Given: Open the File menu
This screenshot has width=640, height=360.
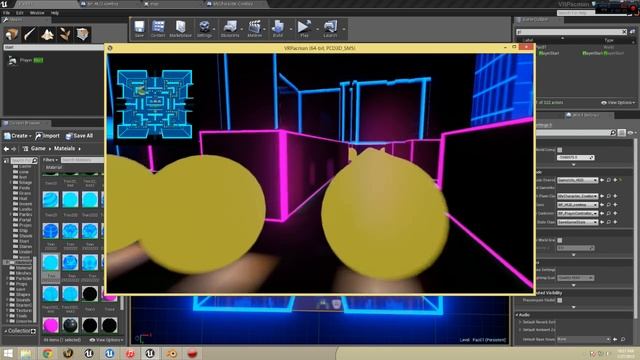Looking at the screenshot, I should [x=7, y=13].
